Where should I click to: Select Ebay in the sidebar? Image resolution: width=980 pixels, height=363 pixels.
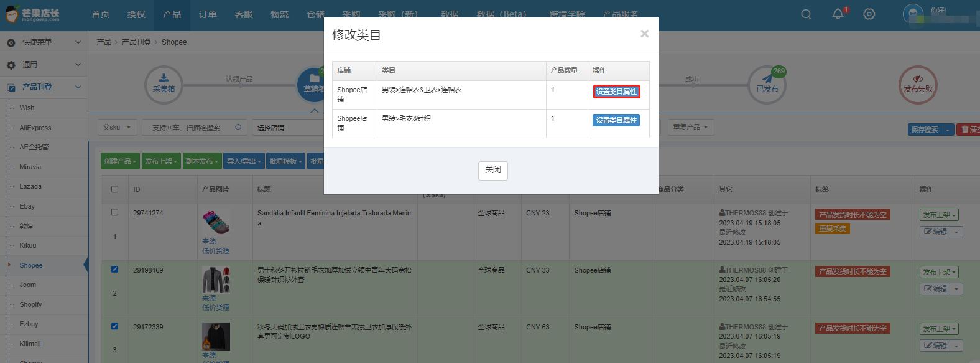click(27, 206)
